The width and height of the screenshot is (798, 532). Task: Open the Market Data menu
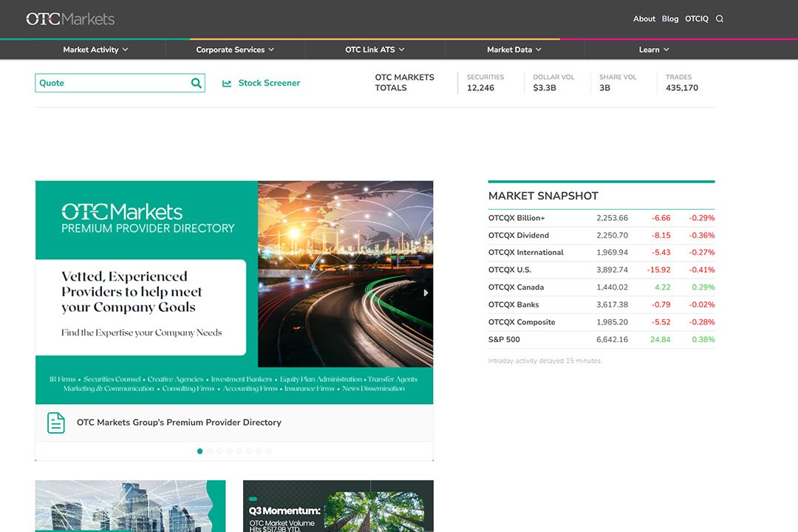[x=514, y=50]
